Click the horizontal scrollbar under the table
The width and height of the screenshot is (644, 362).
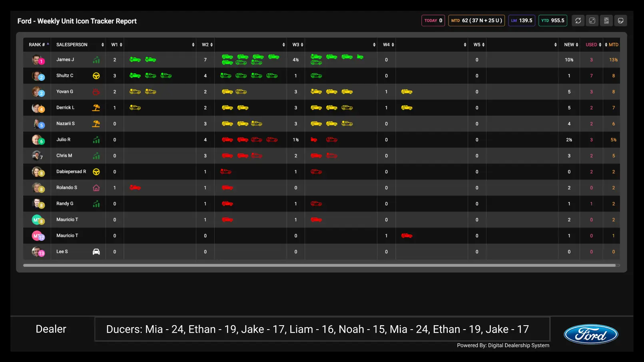[x=319, y=265]
